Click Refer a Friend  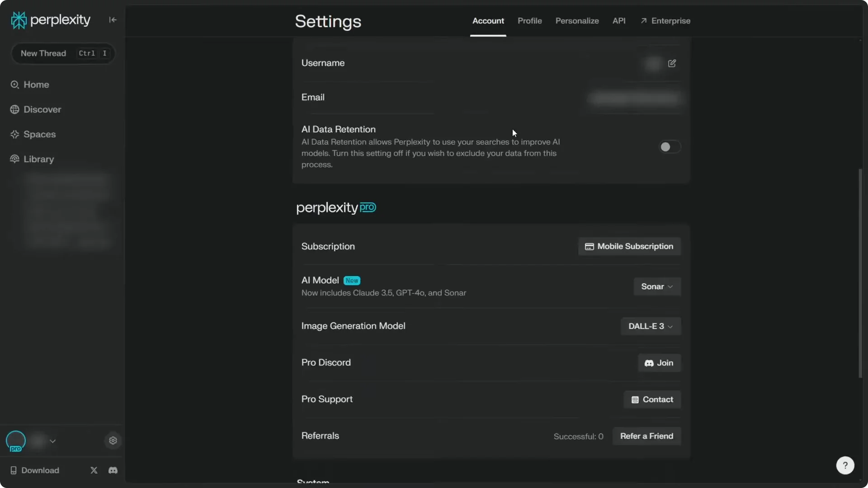tap(646, 436)
